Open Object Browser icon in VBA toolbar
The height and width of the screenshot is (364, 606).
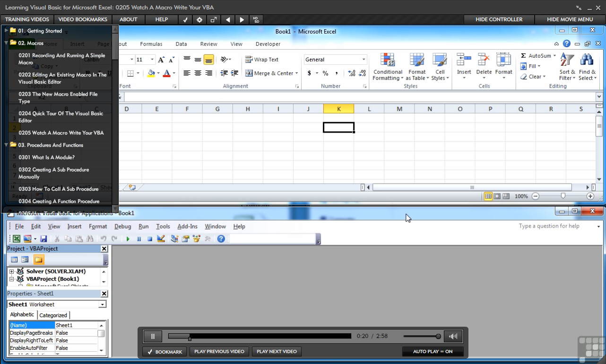pyautogui.click(x=196, y=239)
